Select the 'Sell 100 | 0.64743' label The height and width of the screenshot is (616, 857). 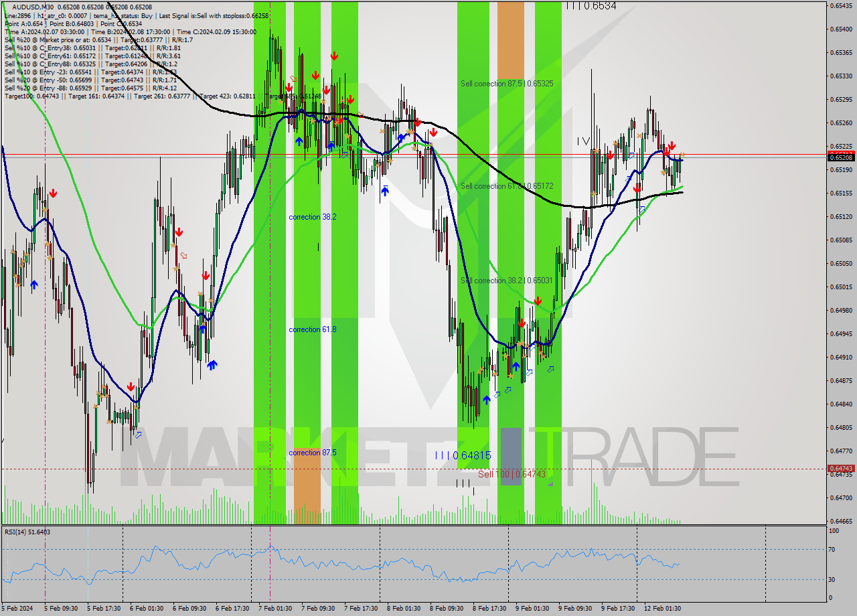pos(512,474)
